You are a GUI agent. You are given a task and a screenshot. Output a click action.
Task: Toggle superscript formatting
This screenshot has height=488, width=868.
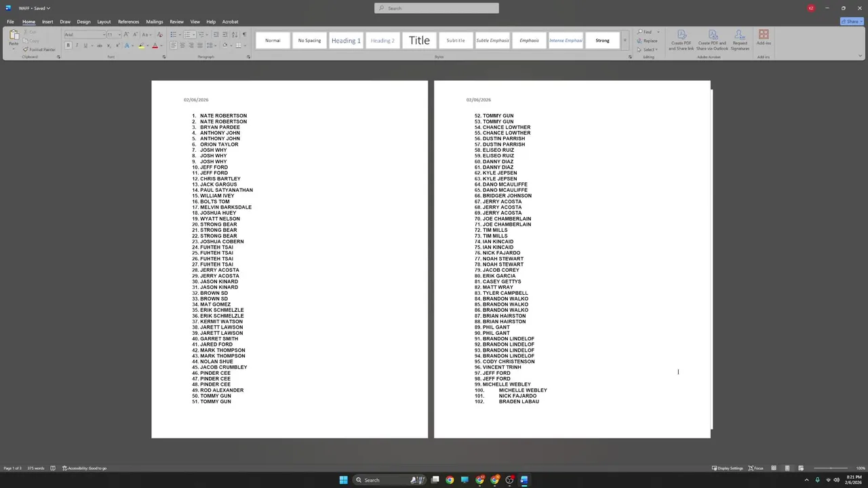[x=118, y=45]
